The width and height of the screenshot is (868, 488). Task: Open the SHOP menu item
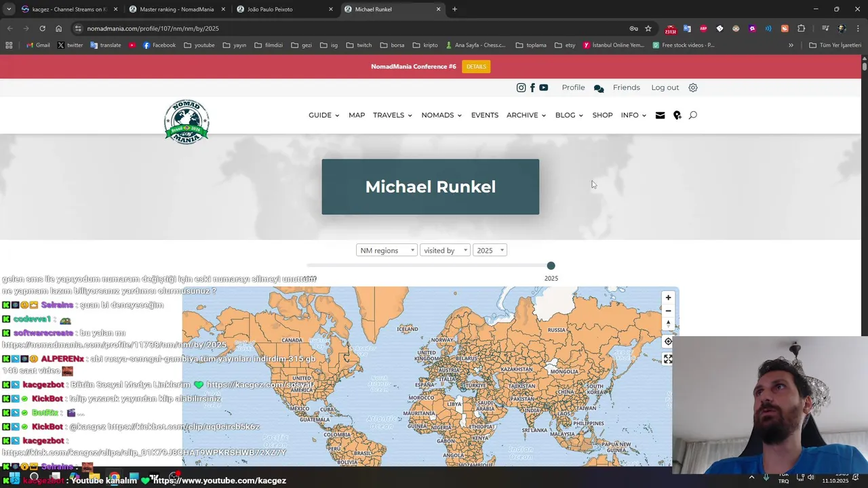coord(602,115)
